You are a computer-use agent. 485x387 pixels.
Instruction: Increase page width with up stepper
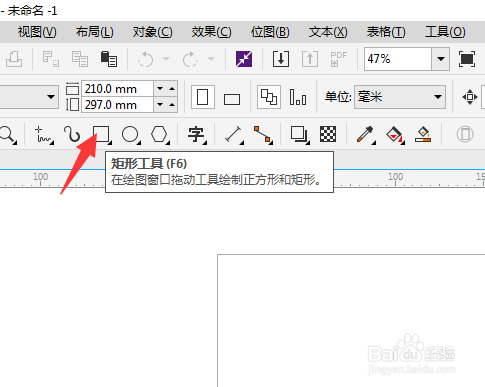pyautogui.click(x=172, y=89)
